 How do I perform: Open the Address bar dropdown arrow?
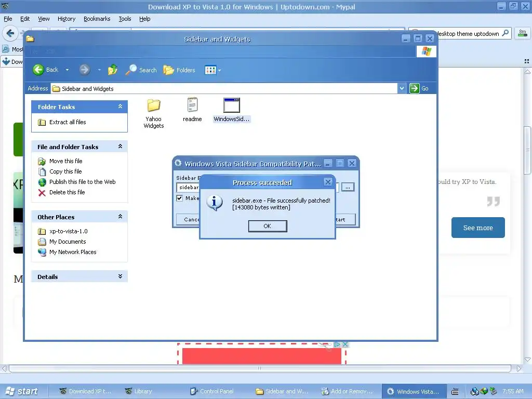[402, 88]
